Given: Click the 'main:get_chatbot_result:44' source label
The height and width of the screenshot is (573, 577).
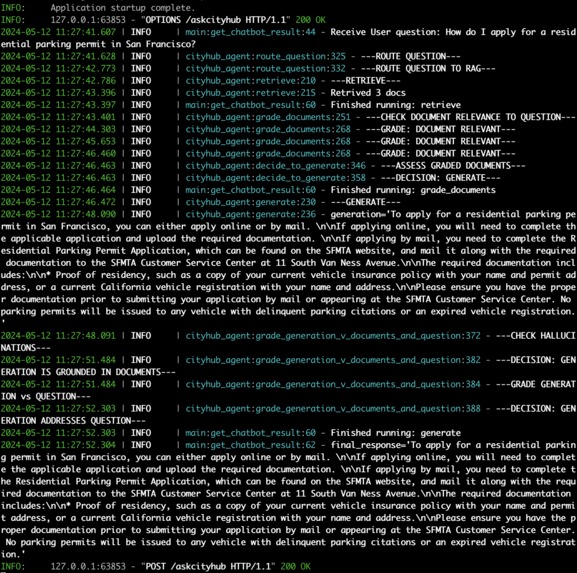Looking at the screenshot, I should tap(250, 32).
